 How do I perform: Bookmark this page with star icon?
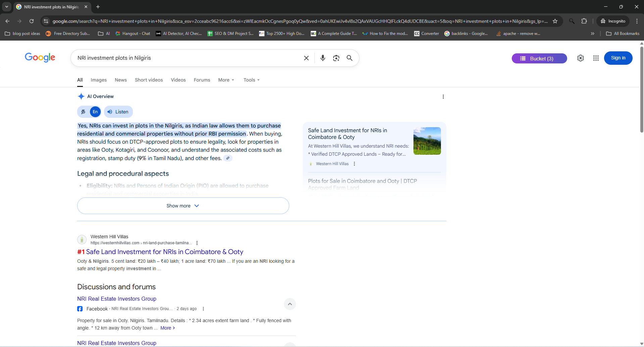click(555, 21)
